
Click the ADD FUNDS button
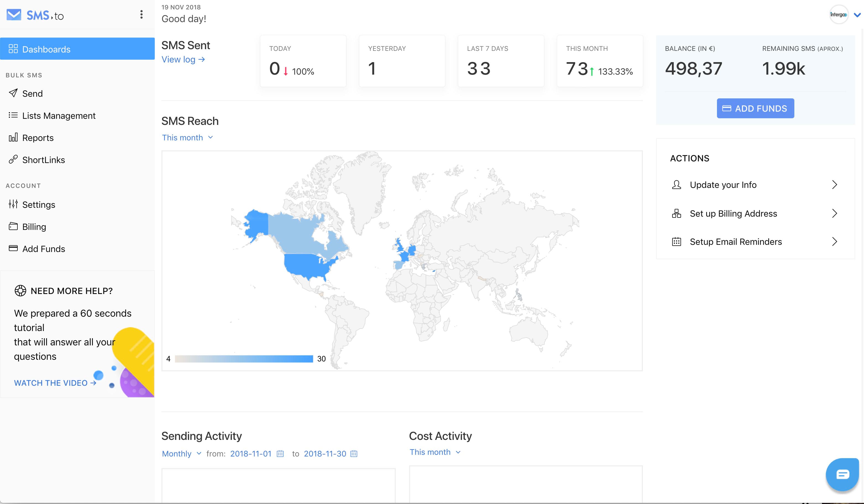[x=755, y=108]
